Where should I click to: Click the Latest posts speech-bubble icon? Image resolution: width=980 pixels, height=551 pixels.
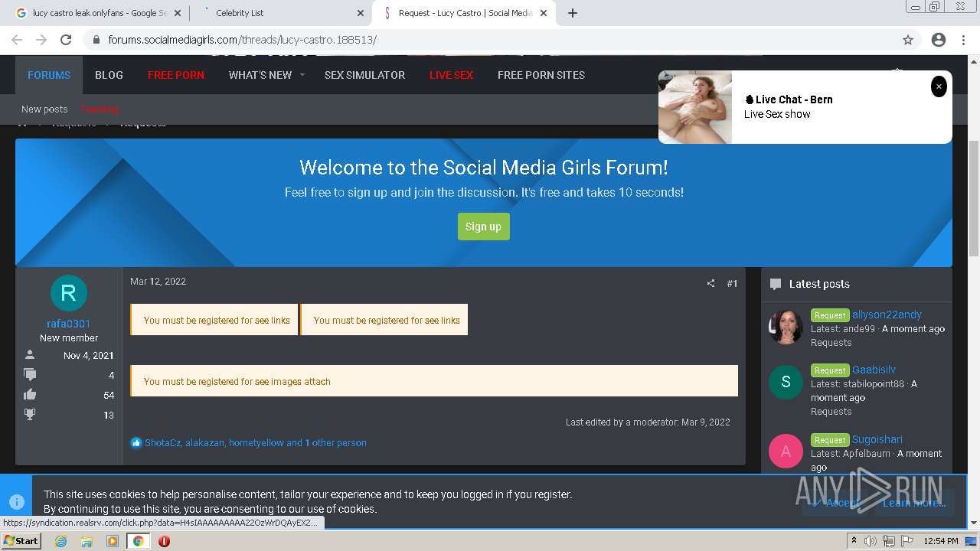[x=776, y=284]
